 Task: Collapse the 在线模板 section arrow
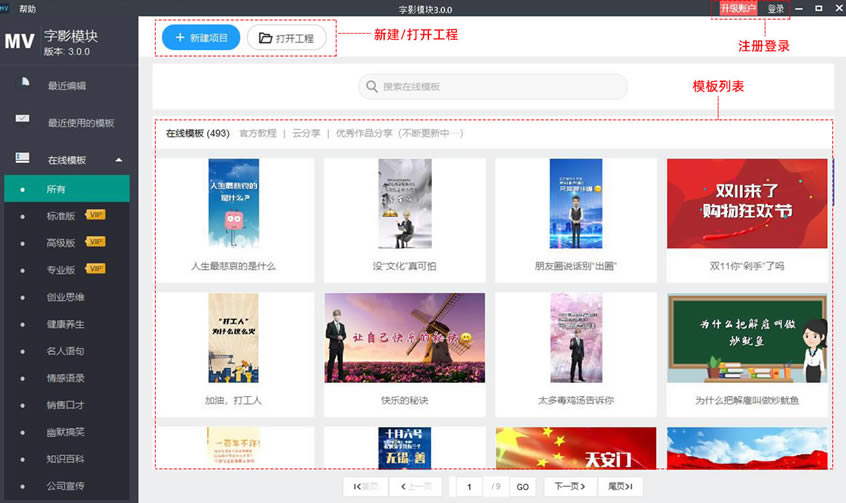click(119, 160)
